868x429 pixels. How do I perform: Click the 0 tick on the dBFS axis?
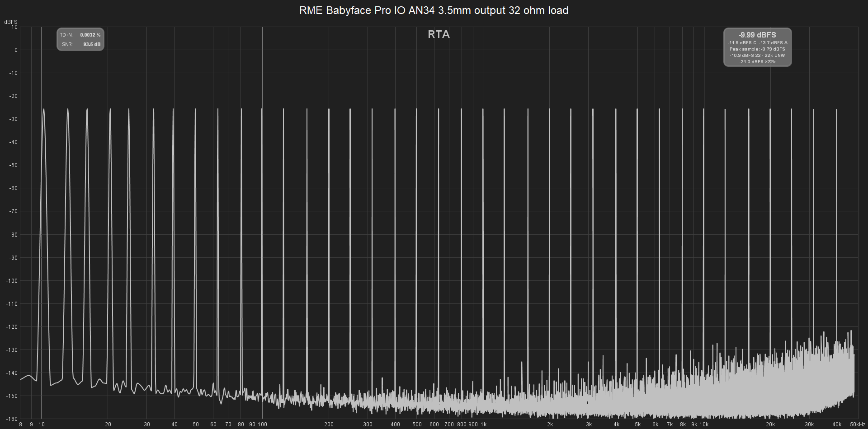click(16, 50)
